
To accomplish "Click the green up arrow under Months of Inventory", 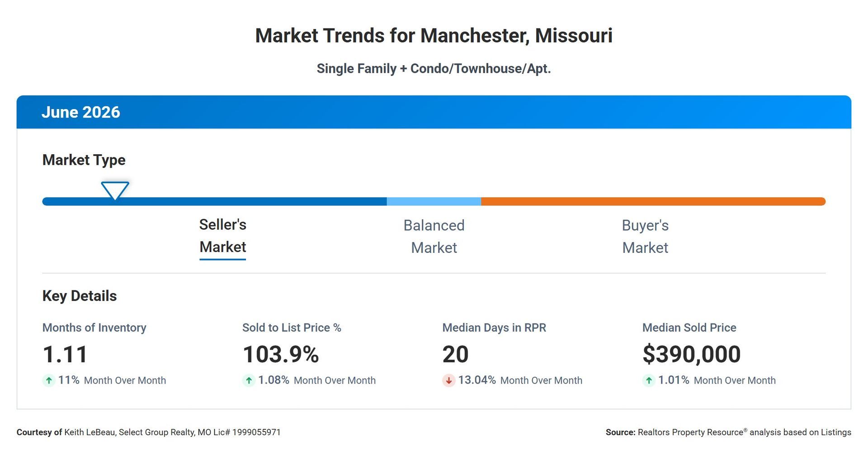I will click(x=49, y=380).
